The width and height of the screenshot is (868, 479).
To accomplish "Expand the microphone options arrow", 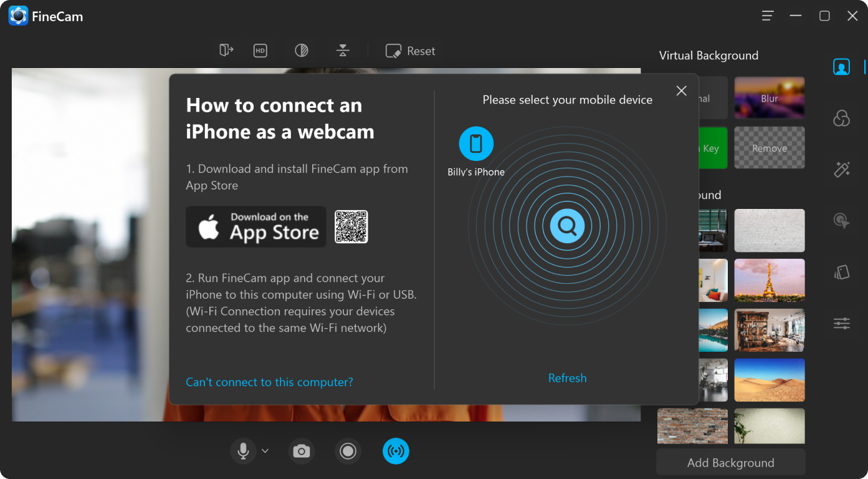I will tap(265, 451).
